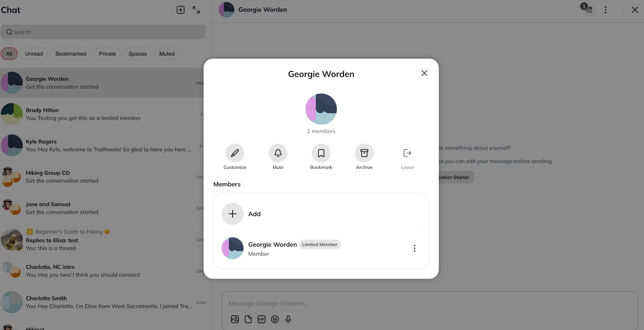Image resolution: width=644 pixels, height=330 pixels.
Task: Open the emoji picker icon
Action: [x=275, y=319]
